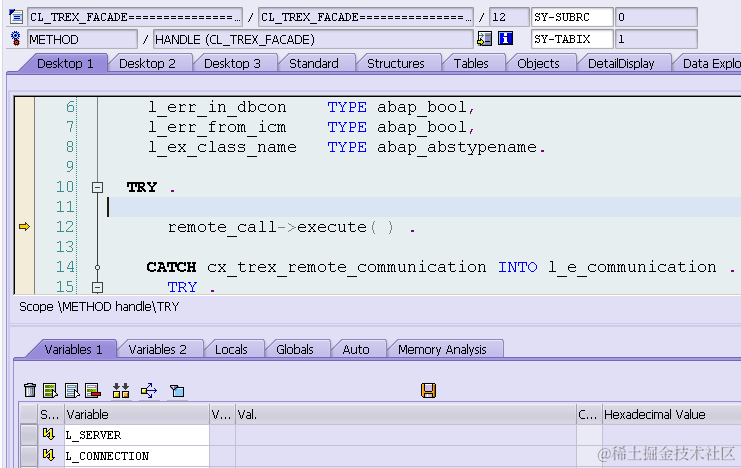Click the Val. column header
This screenshot has height=468, width=741.
405,415
